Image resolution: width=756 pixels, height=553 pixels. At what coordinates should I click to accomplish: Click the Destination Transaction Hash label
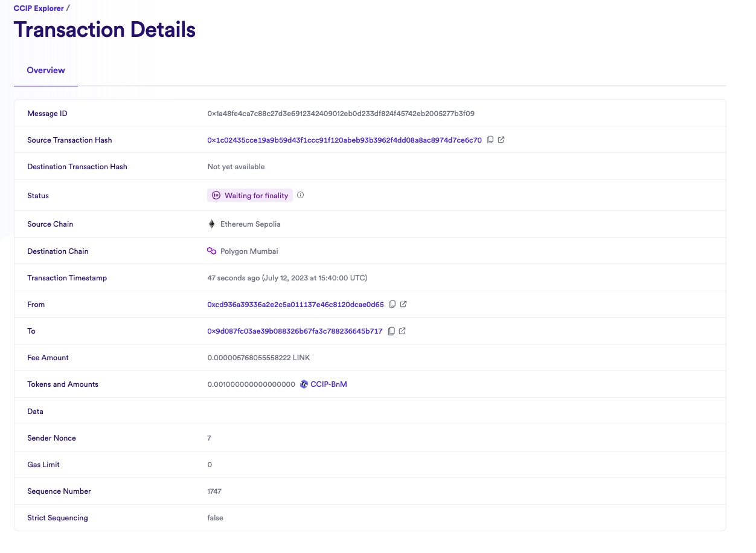tap(77, 167)
